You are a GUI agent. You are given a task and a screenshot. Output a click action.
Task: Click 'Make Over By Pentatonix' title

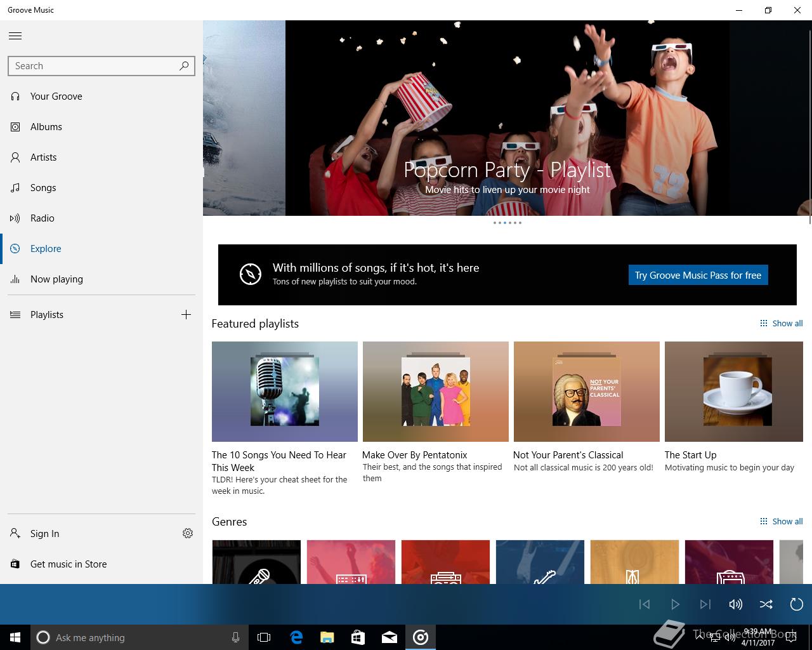tap(415, 455)
